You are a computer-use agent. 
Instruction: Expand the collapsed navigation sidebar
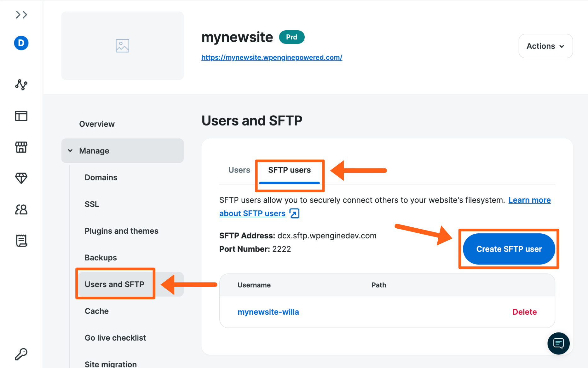pos(21,15)
